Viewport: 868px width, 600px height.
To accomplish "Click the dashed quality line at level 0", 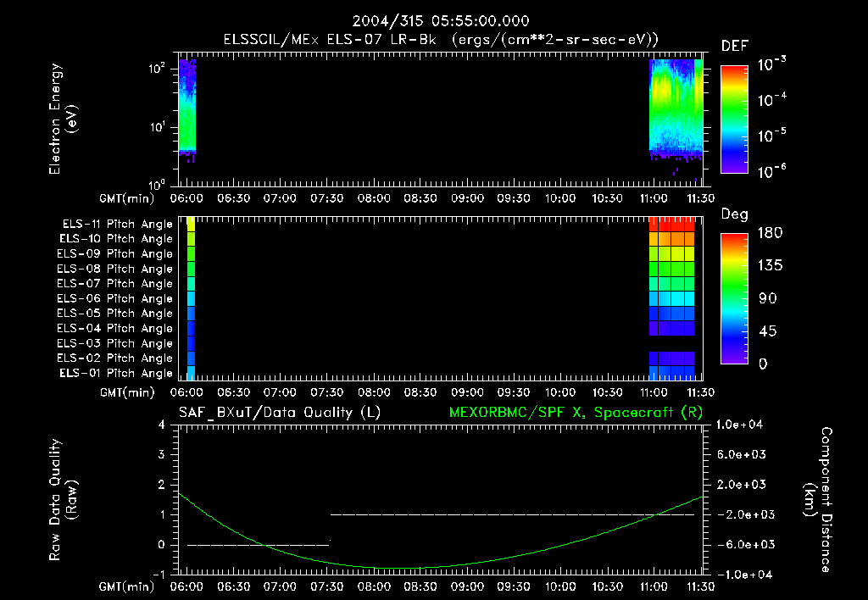I will coord(258,545).
